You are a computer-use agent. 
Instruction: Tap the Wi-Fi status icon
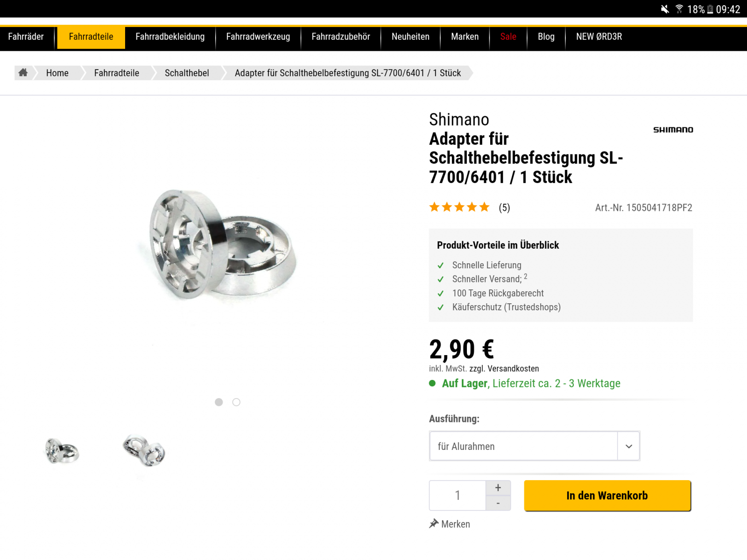point(679,9)
